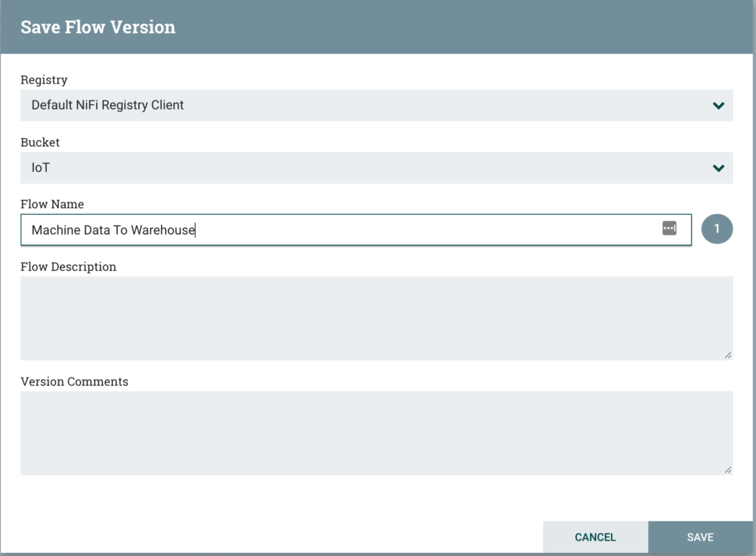Screen dimensions: 756x556
Task: Click the circular badge showing 1
Action: click(x=716, y=229)
